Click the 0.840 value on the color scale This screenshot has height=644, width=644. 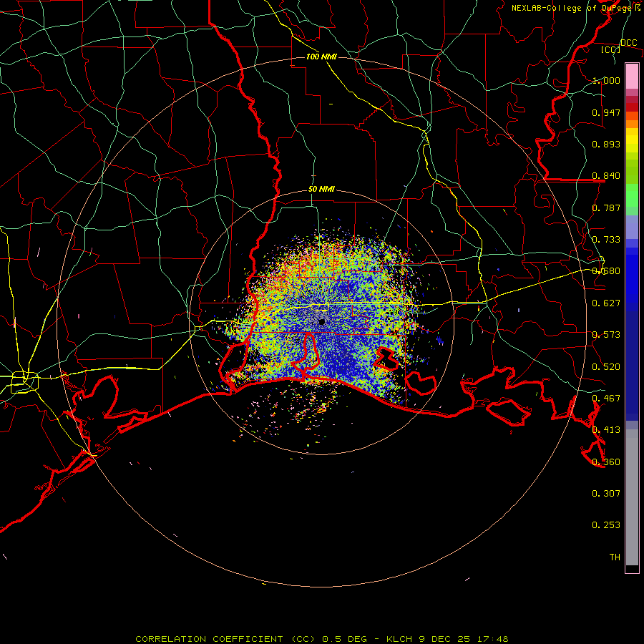(x=606, y=176)
